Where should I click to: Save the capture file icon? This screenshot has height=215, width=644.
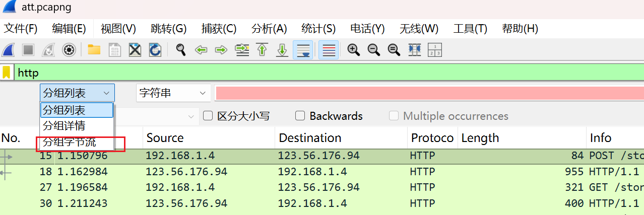point(115,50)
